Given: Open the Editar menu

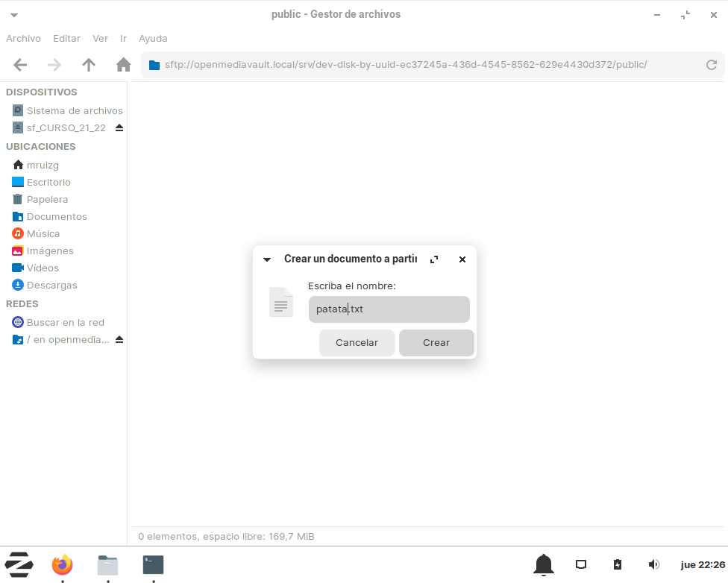Looking at the screenshot, I should (x=66, y=38).
